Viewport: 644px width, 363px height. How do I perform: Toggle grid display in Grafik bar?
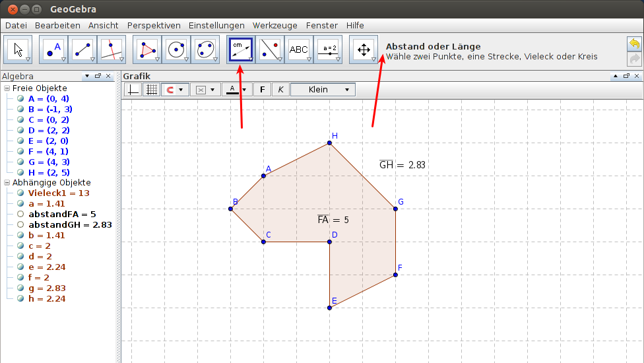pos(151,90)
